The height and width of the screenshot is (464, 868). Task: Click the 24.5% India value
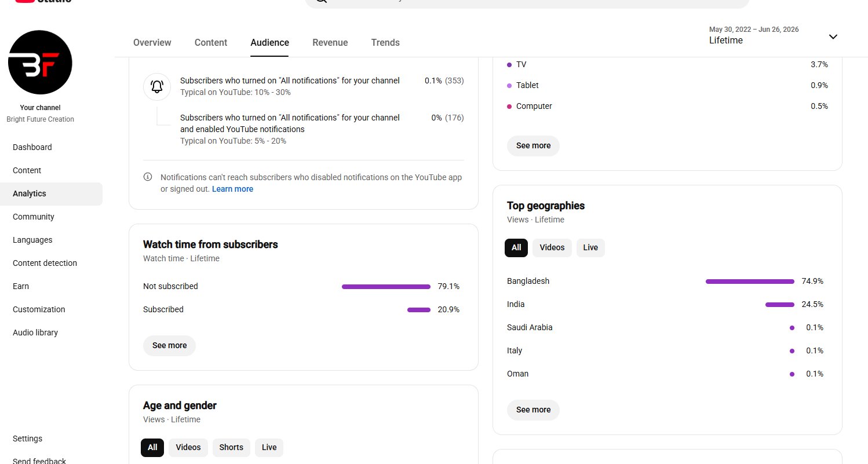pos(812,304)
